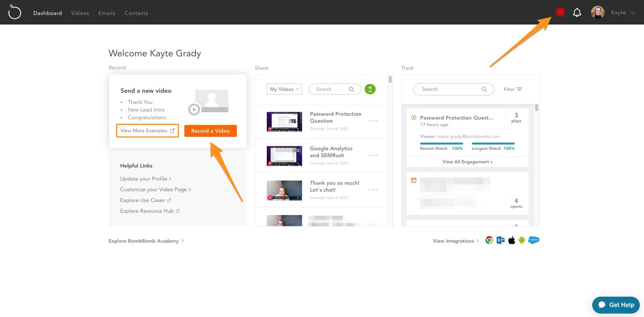Open Customize your Video Page link

point(155,189)
